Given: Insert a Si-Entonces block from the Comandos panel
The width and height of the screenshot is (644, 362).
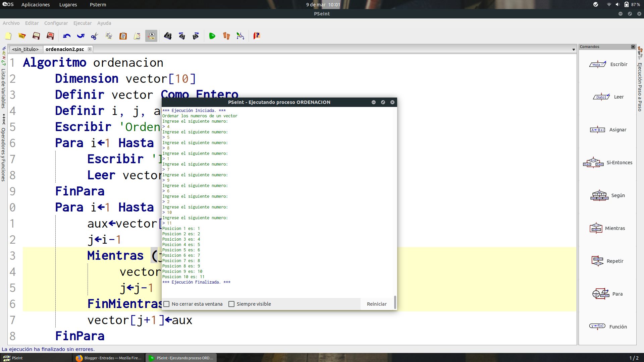Looking at the screenshot, I should [607, 163].
